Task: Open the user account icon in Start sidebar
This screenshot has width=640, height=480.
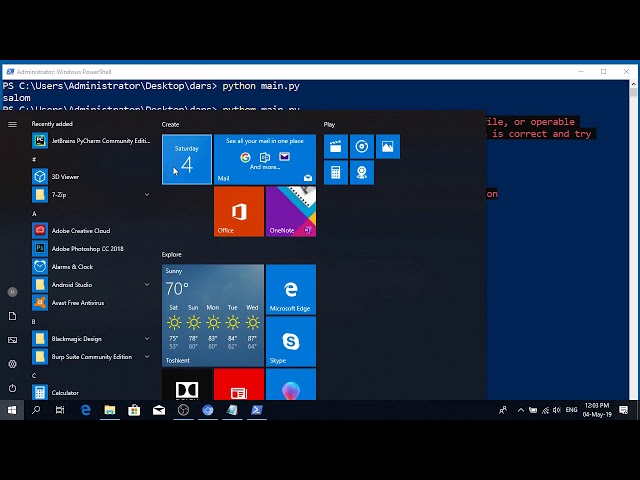Action: [x=12, y=292]
